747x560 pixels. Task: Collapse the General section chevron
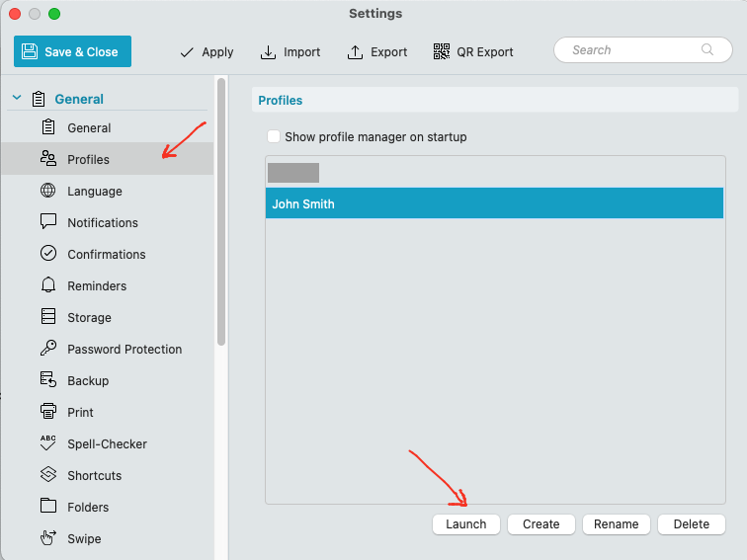17,98
